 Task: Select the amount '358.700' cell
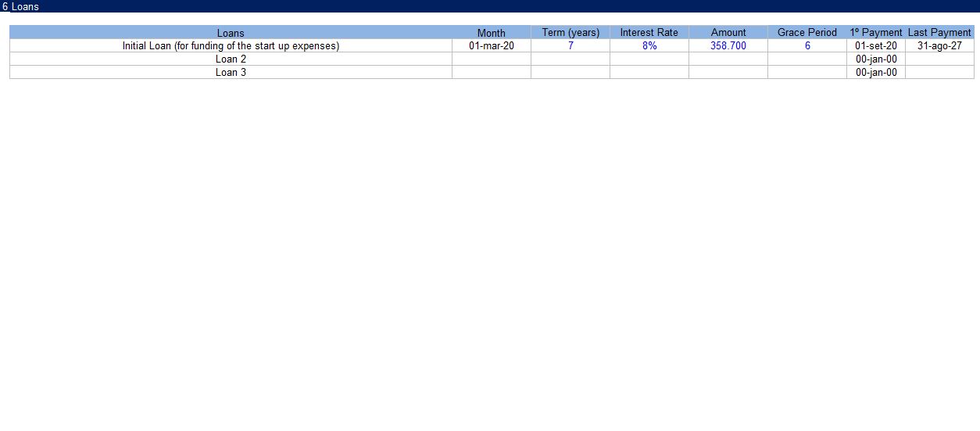[728, 46]
